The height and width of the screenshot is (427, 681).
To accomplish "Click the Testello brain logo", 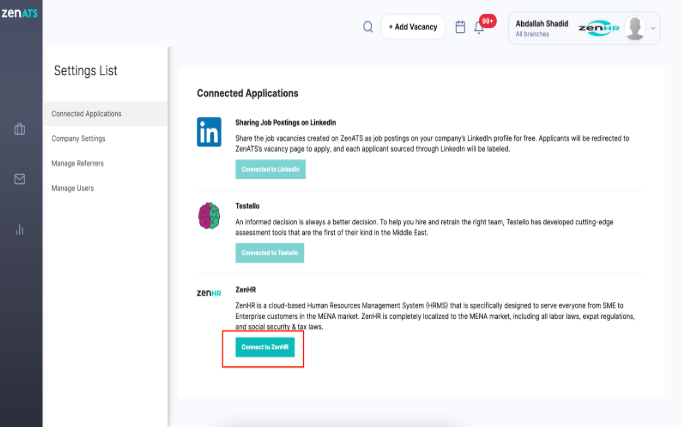I will (x=209, y=215).
